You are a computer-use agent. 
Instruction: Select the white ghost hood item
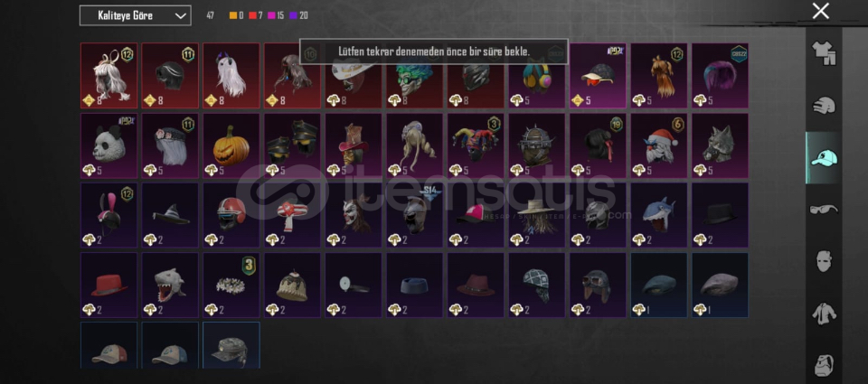coord(231,75)
